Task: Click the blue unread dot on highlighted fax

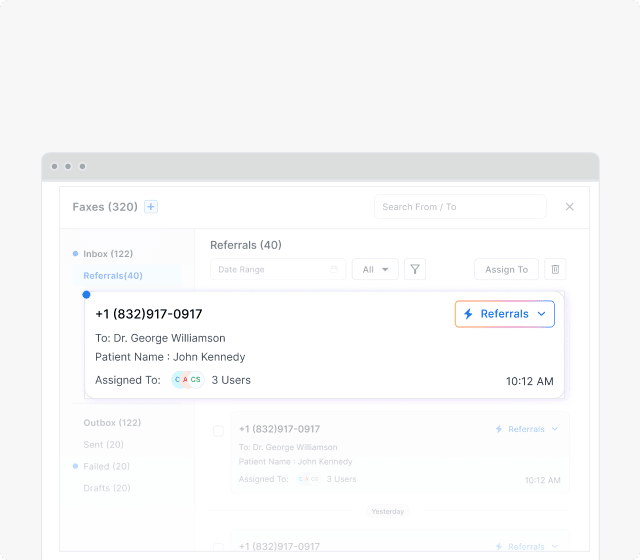Action: tap(86, 294)
